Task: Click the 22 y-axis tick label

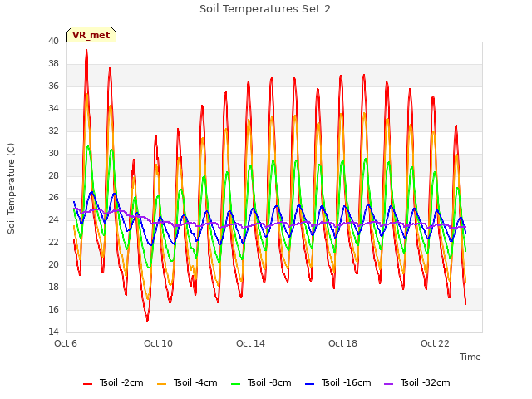Action: tap(53, 242)
